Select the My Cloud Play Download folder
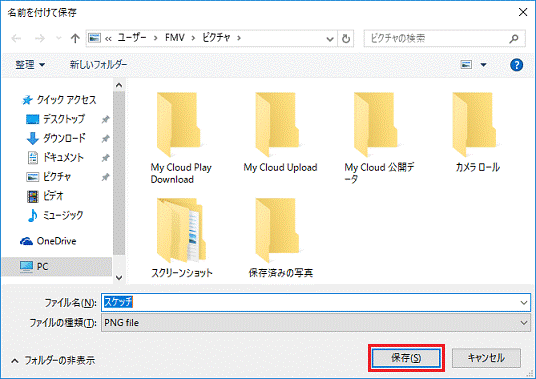536x379 pixels. pyautogui.click(x=181, y=138)
